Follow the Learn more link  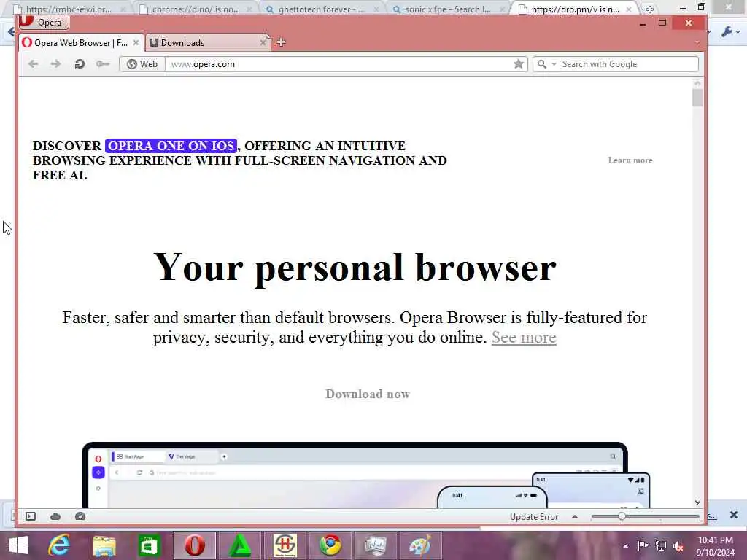[x=630, y=160]
